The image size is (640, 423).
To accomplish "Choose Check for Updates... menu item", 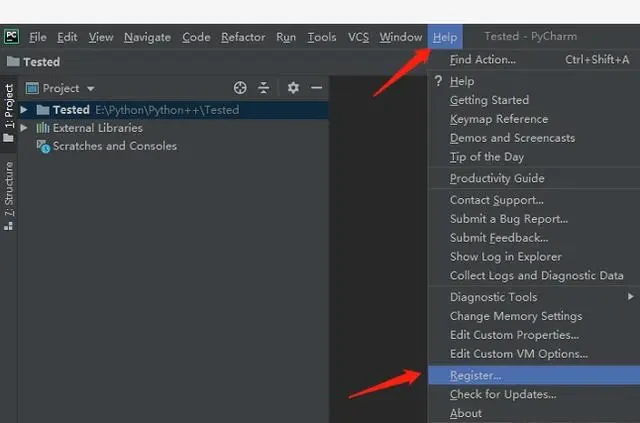I will [502, 394].
